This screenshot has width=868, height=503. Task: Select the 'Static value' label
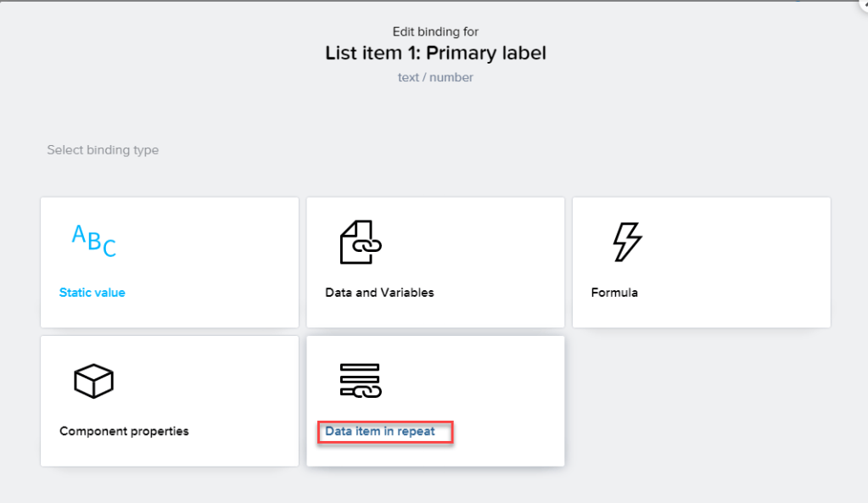(x=92, y=293)
